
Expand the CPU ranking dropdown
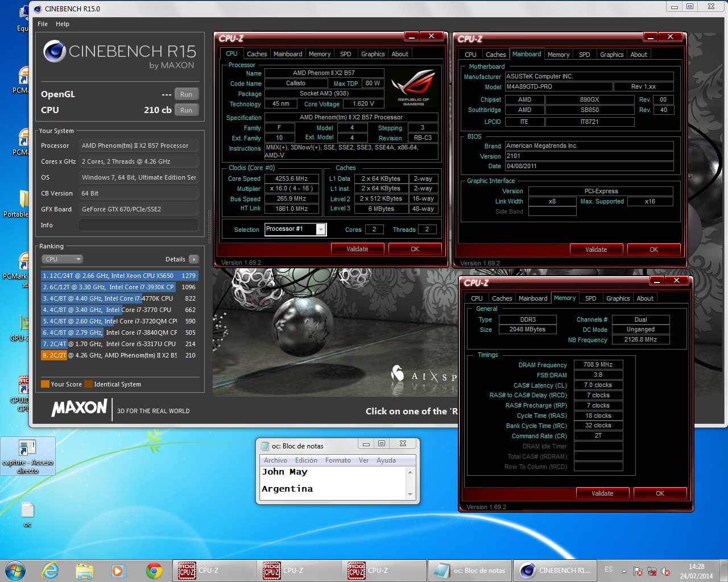(x=63, y=259)
